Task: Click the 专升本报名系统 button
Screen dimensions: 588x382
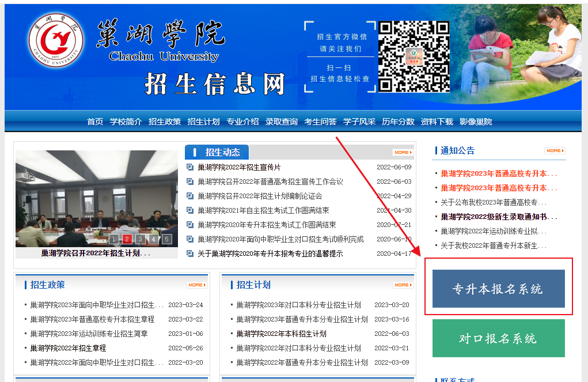Action: tap(498, 289)
